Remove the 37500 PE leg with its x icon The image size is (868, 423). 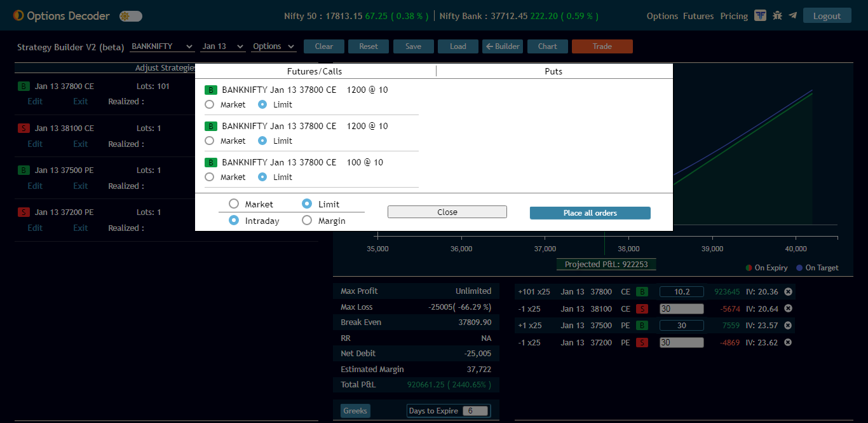788,325
